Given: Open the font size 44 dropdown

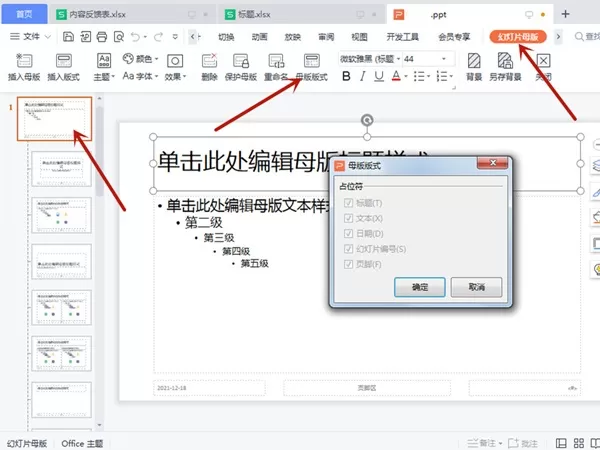Looking at the screenshot, I should tap(444, 59).
